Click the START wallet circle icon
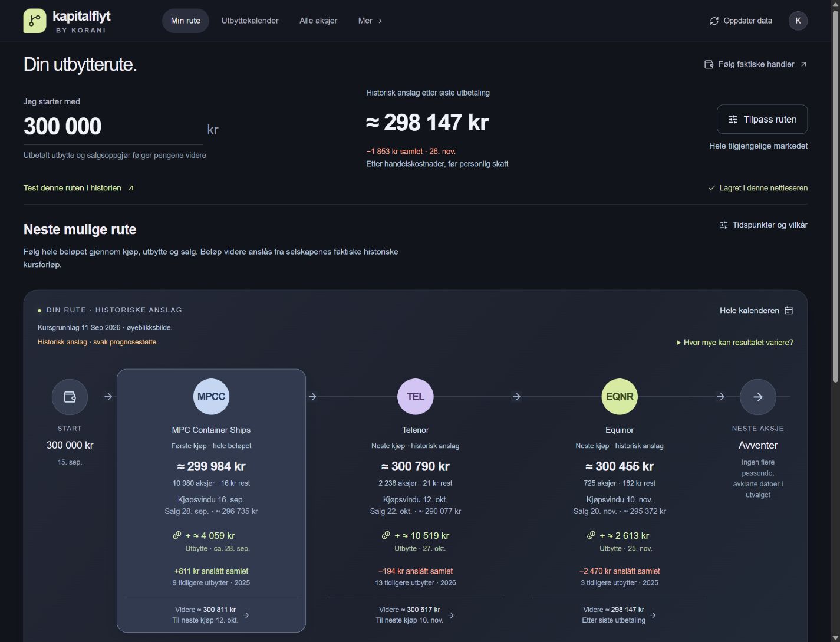The height and width of the screenshot is (642, 840). pos(70,397)
